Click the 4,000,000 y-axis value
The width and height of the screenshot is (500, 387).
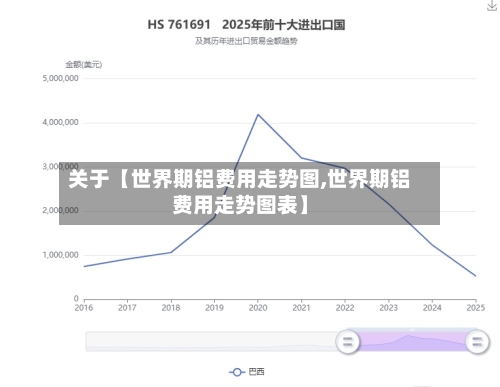coord(60,123)
